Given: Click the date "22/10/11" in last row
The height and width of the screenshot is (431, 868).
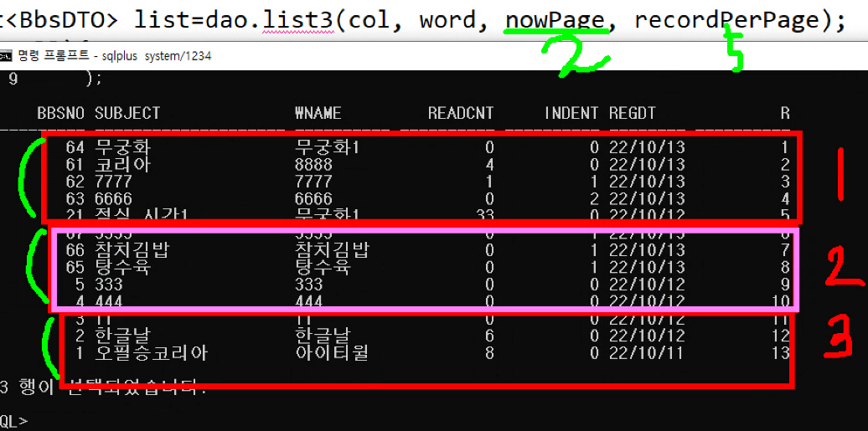Looking at the screenshot, I should (x=647, y=352).
